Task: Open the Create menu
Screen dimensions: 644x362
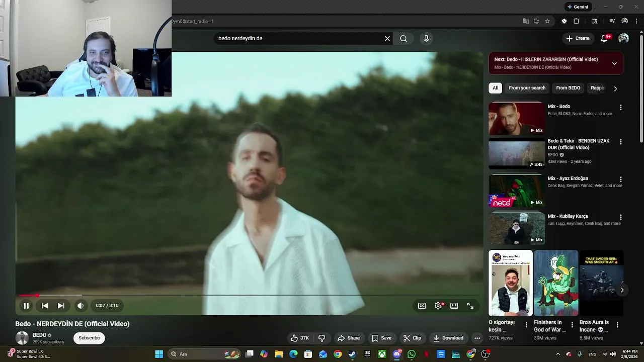Action: coord(578,38)
